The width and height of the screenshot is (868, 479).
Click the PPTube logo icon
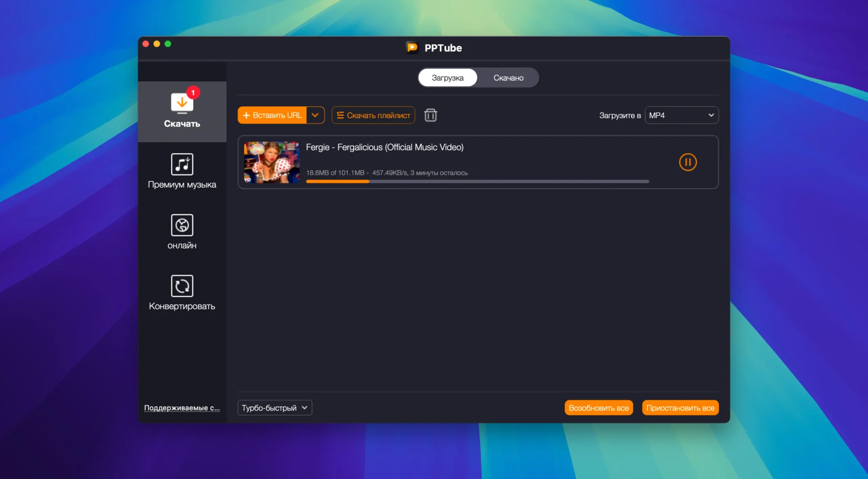click(x=412, y=48)
